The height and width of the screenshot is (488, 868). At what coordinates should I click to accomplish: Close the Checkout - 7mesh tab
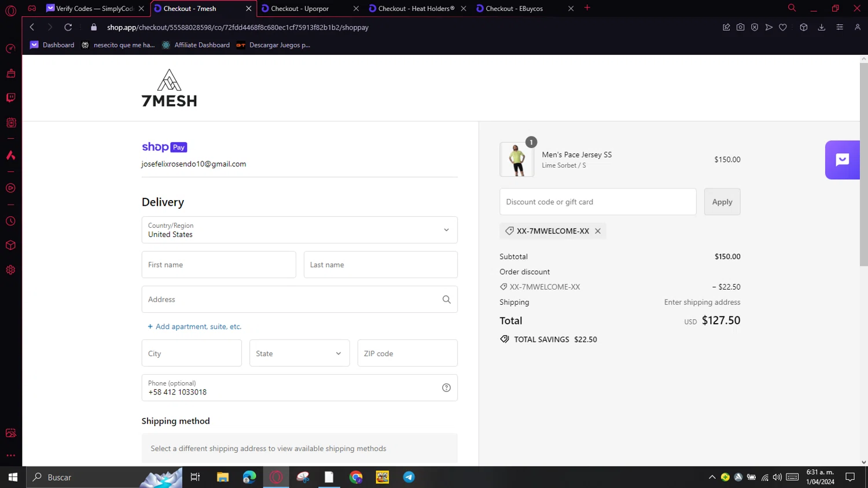249,9
